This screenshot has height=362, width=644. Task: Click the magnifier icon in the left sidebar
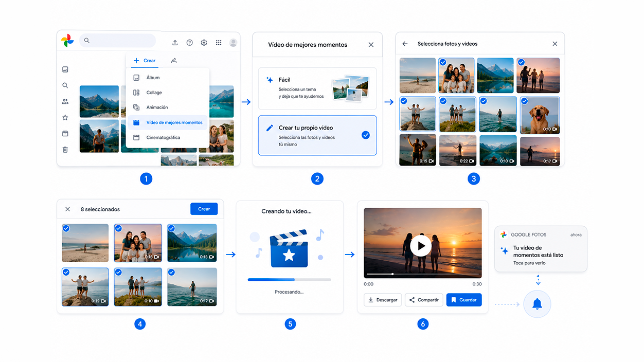[x=65, y=85]
